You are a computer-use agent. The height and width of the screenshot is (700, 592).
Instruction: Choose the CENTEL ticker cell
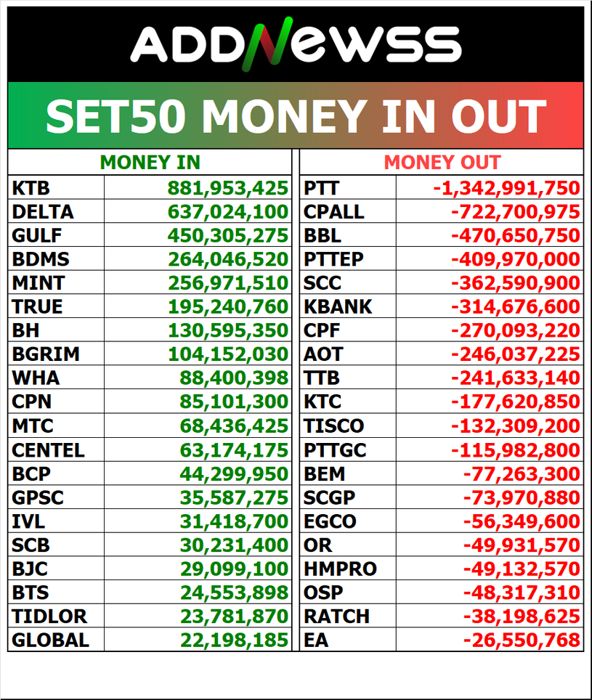48,449
